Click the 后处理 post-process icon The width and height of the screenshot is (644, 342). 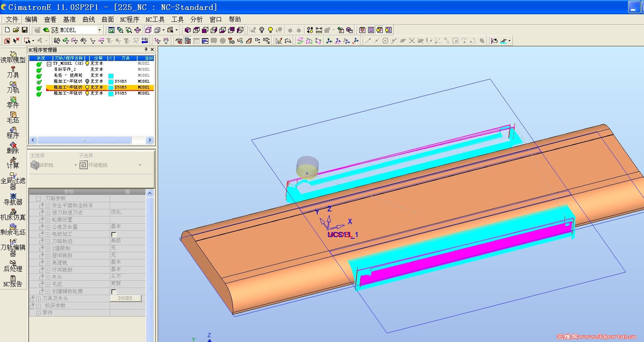click(13, 266)
